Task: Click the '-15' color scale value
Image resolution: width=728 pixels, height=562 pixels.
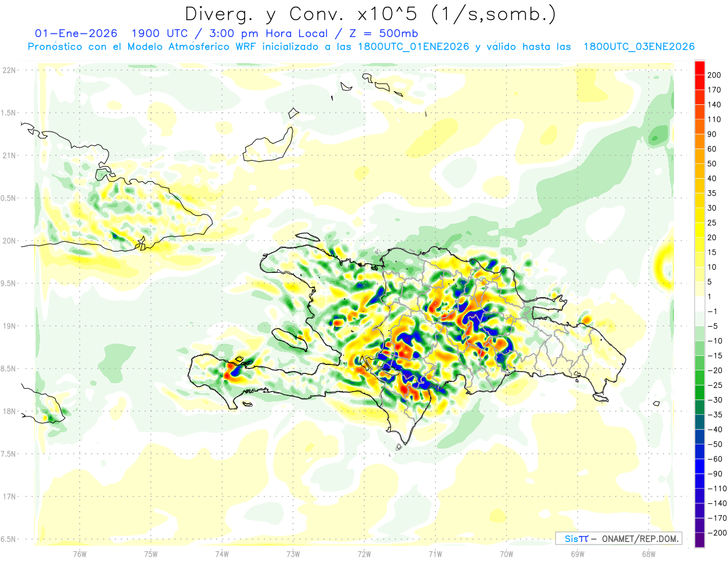Action: [x=716, y=356]
